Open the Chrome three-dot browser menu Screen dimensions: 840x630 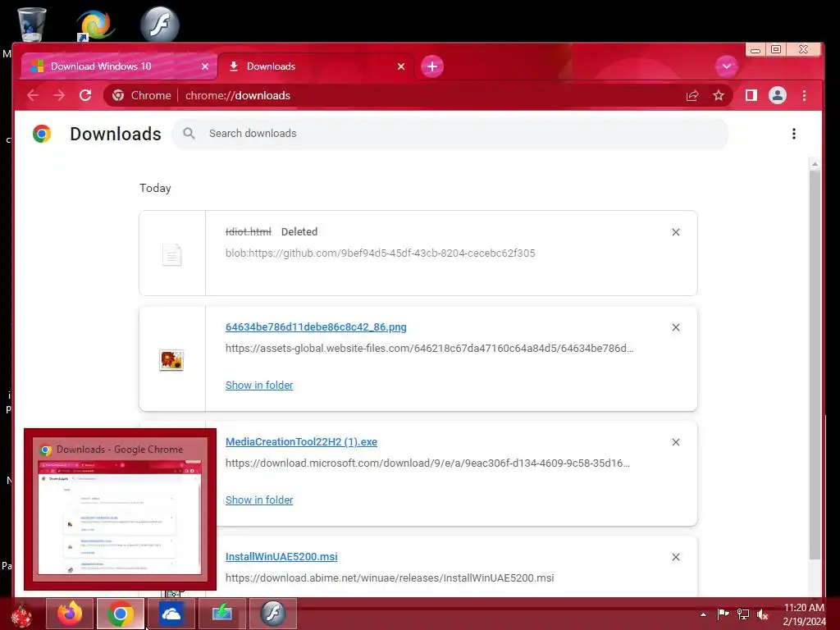(804, 95)
